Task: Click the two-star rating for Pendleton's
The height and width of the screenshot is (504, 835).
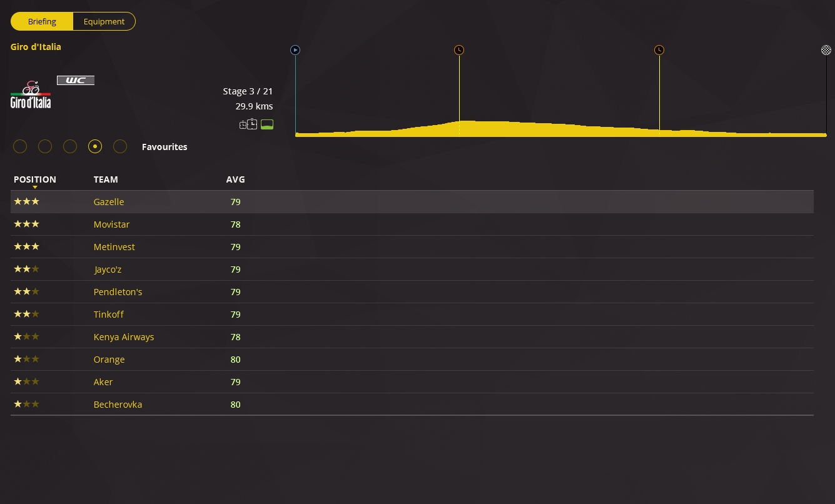Action: coord(26,291)
